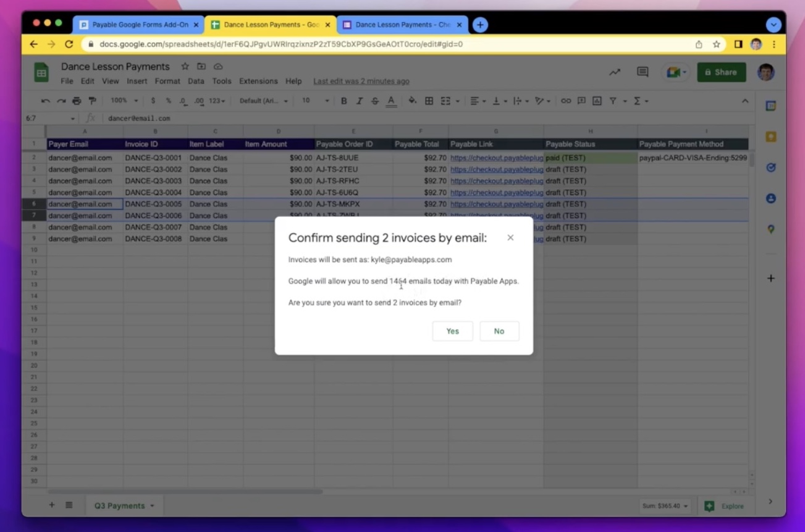Insert a chart using the toolbar icon

tap(597, 101)
